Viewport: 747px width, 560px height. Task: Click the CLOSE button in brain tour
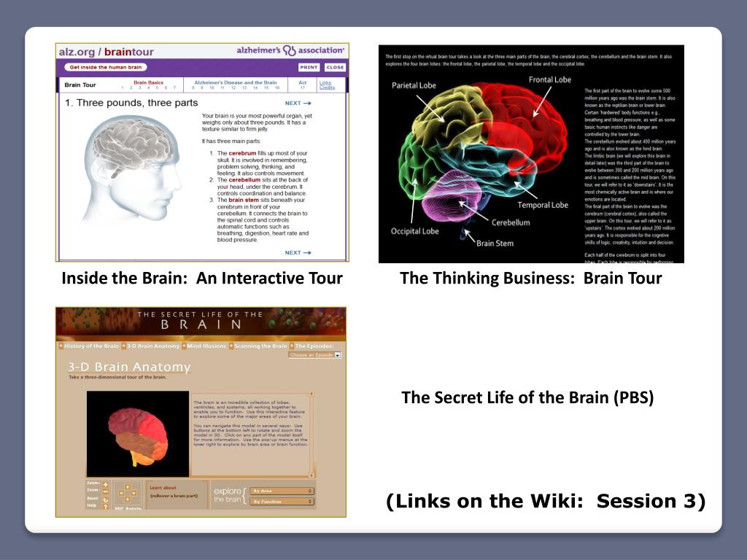pos(335,67)
